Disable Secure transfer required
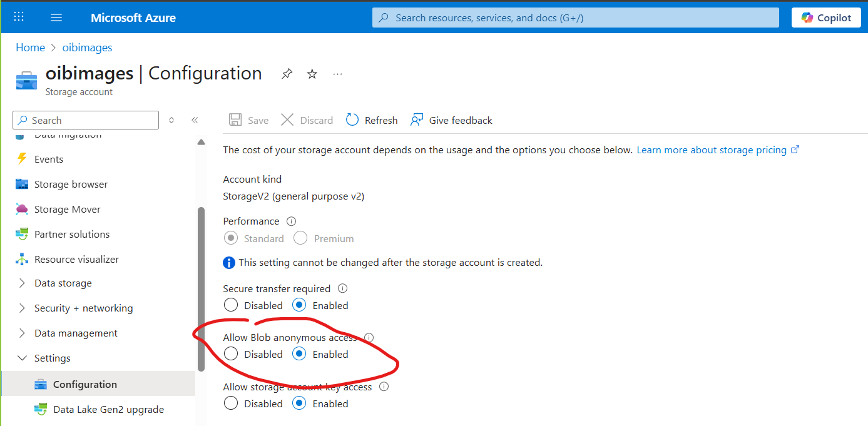Screen dimensions: 868x426 [x=230, y=305]
